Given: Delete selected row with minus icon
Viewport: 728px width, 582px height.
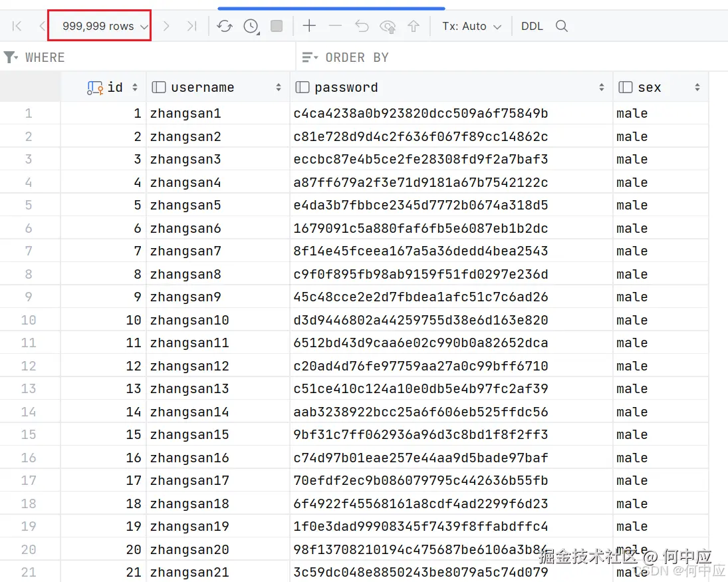Looking at the screenshot, I should (x=335, y=26).
